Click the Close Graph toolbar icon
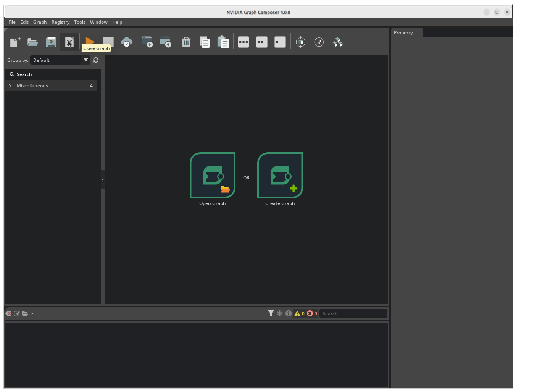 tap(69, 42)
